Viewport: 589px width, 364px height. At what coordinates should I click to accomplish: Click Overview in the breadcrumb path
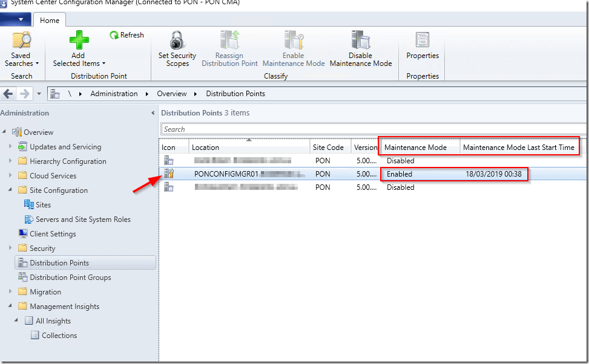[172, 94]
